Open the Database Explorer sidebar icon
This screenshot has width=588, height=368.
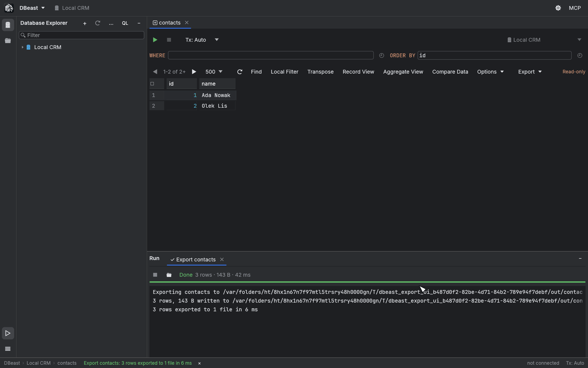(x=8, y=25)
